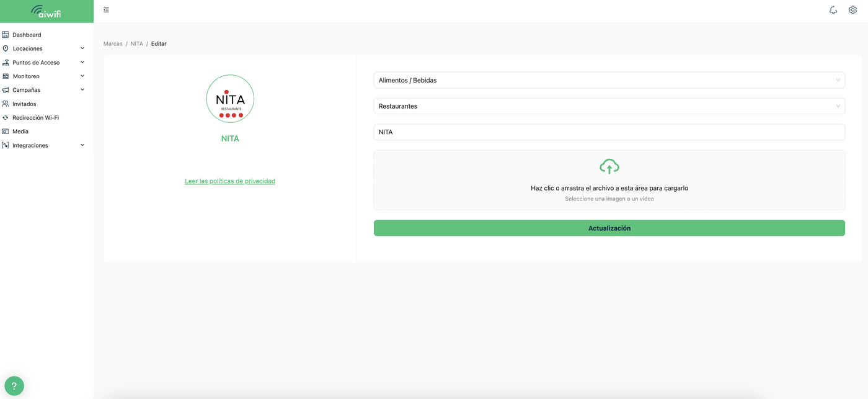Open Leer las políticas de privacidad link
Viewport: 868px width, 399px height.
[x=230, y=181]
